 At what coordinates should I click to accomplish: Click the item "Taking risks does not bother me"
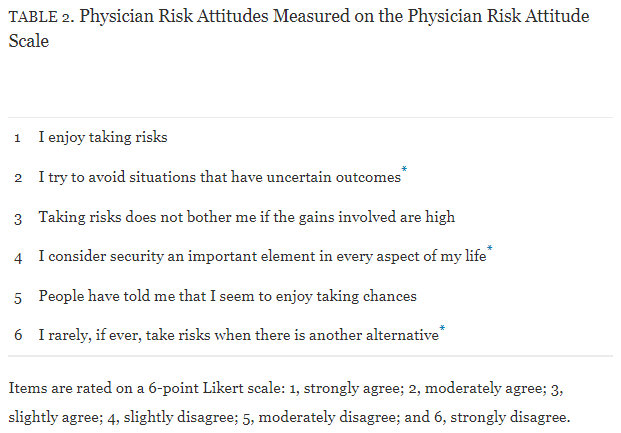point(246,217)
